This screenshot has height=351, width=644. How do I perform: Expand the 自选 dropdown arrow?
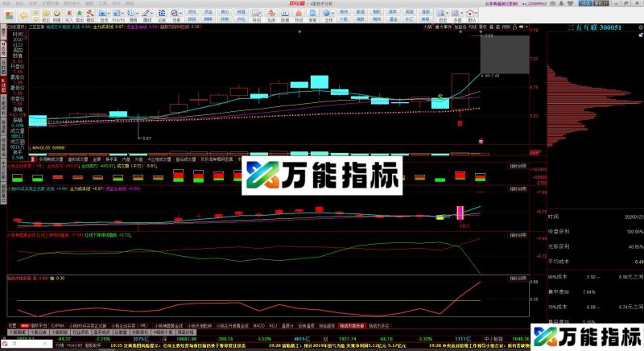(108, 14)
